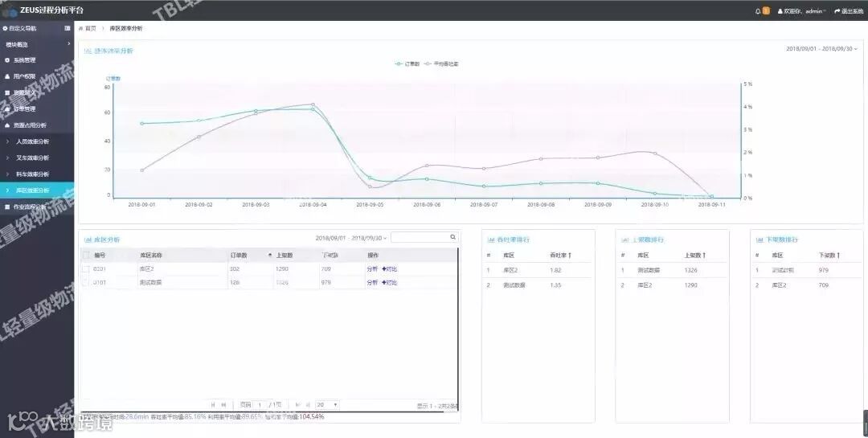Screen dimensions: 868x438
Task: Click the 退出系统 logout arrow icon
Action: pos(837,11)
